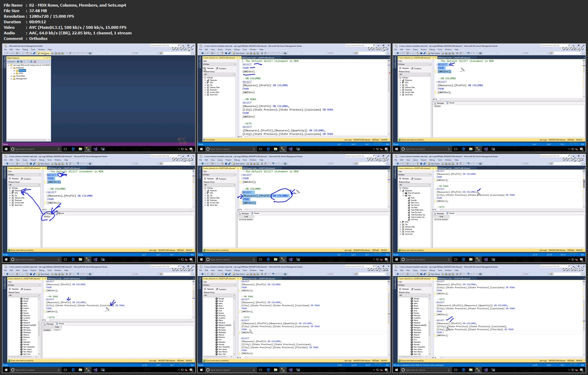
Task: Click Sale Count measure icon in 00:05:32 frame
Action: pyautogui.click(x=409, y=203)
